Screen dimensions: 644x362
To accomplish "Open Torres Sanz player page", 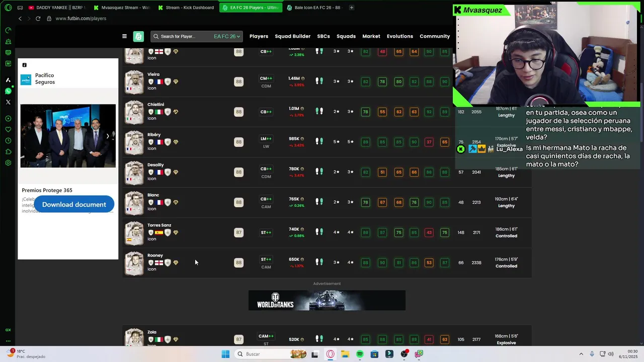I will click(159, 225).
